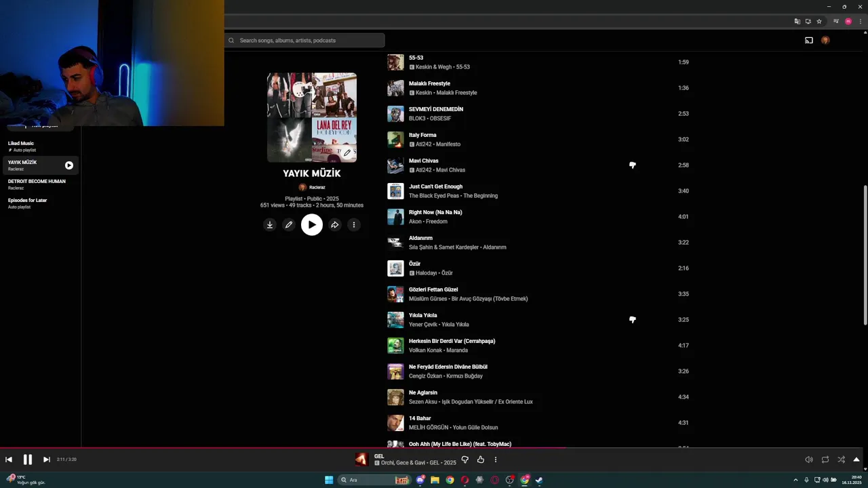
Task: Open Windows Start menu
Action: click(329, 480)
